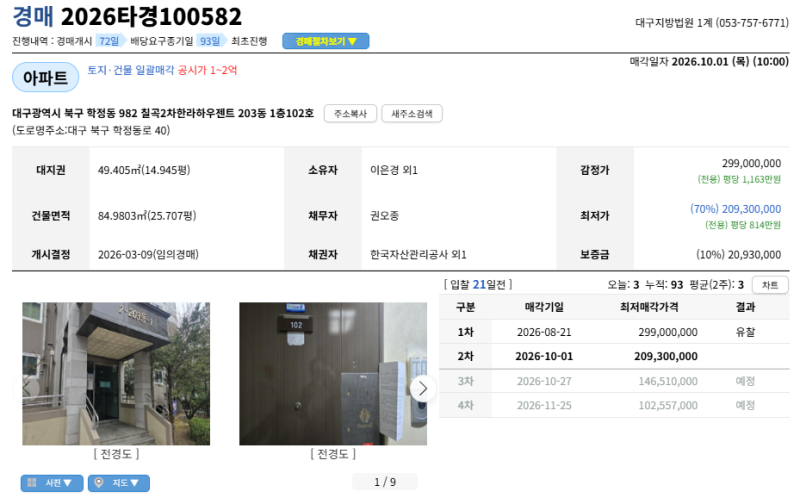Click debtor name 권오종

[x=384, y=216]
